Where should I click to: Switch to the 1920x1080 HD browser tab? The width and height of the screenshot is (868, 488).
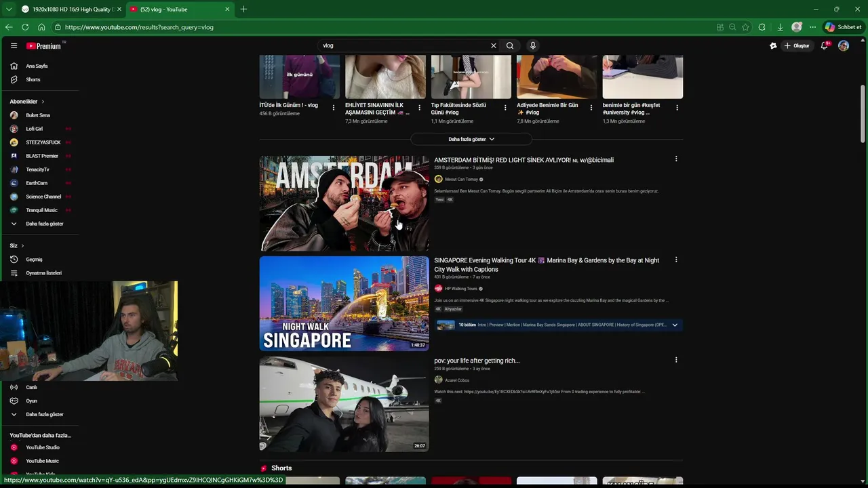[x=71, y=9]
